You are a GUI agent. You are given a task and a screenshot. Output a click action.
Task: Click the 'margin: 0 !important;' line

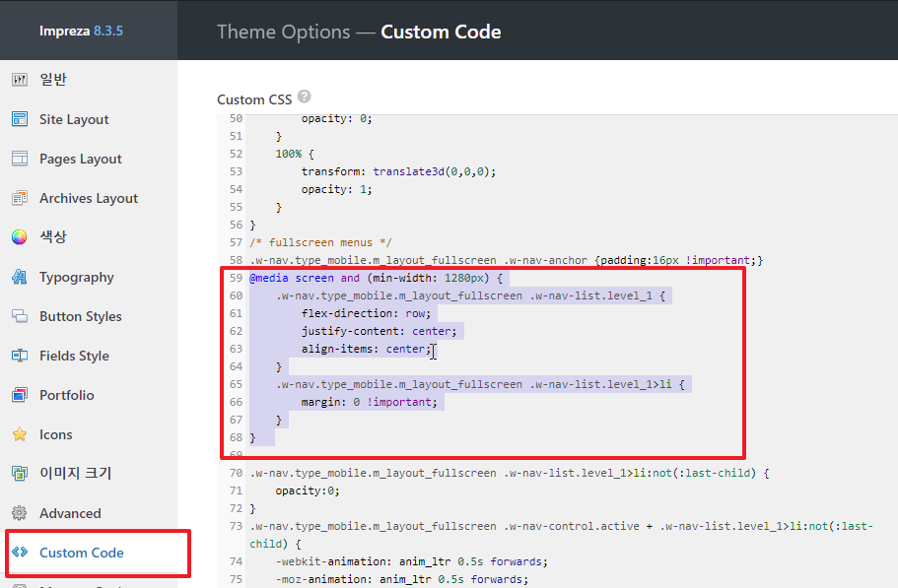(369, 402)
